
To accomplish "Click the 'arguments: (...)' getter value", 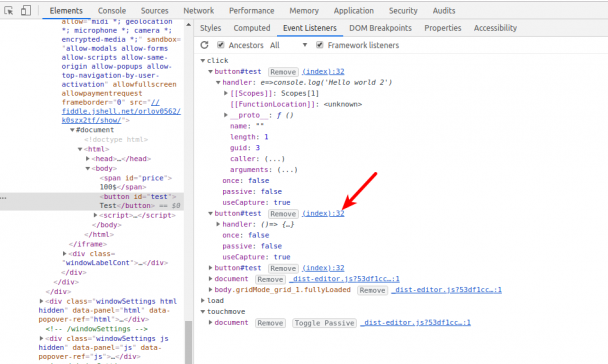I will pos(287,169).
